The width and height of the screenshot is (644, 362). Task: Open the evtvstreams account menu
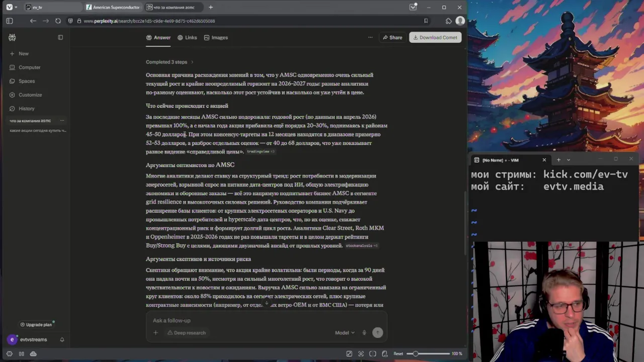pos(28,339)
